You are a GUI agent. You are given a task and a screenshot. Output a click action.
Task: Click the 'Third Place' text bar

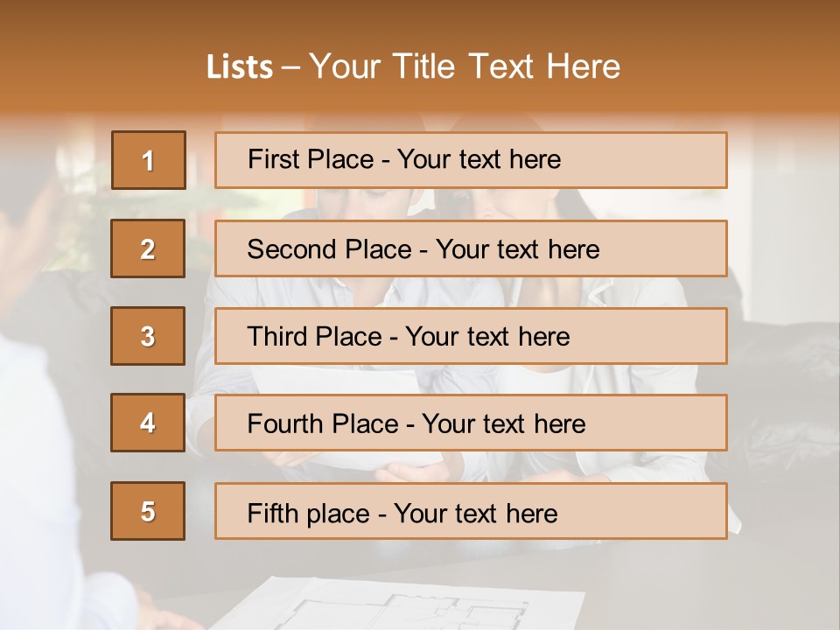coord(471,336)
